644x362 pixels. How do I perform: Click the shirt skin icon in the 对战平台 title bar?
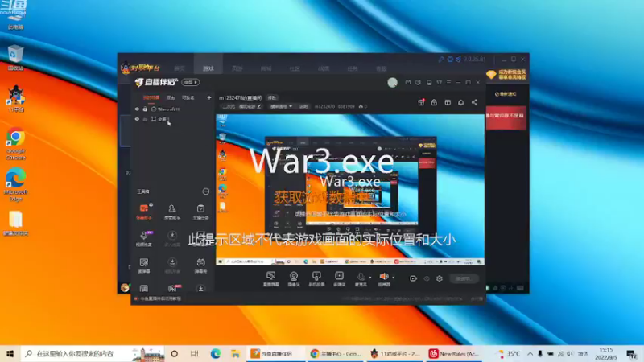tap(450, 59)
